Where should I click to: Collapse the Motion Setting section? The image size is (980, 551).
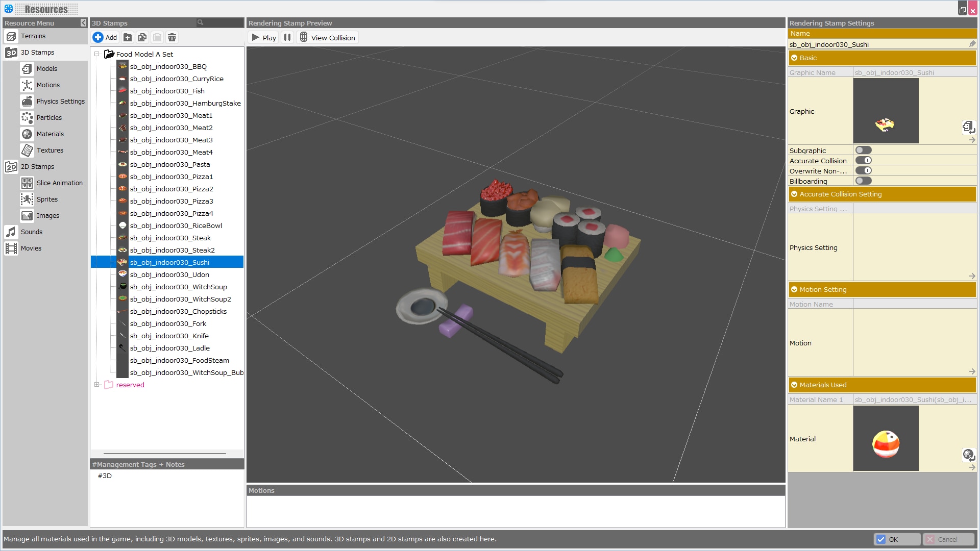click(x=794, y=290)
